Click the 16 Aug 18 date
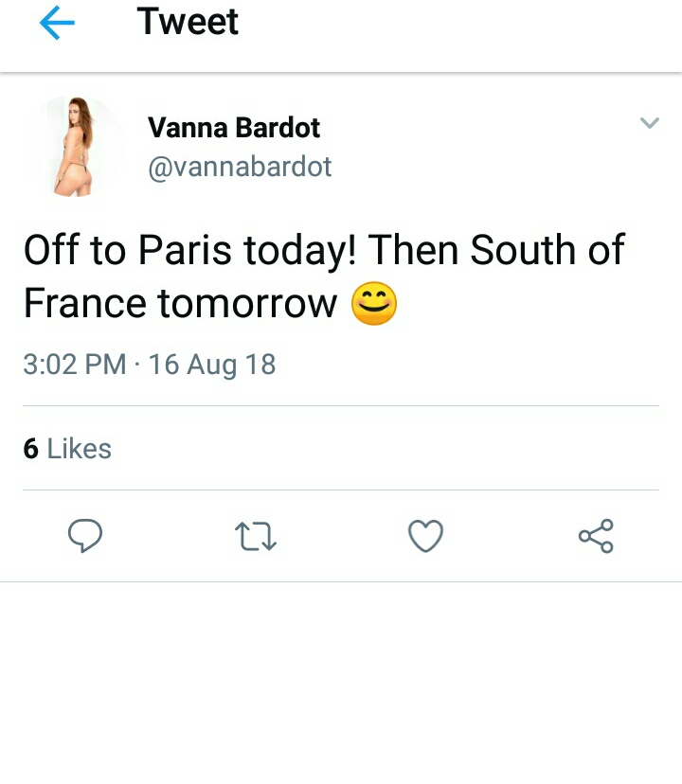Screen dimensions: 682x784 [212, 365]
